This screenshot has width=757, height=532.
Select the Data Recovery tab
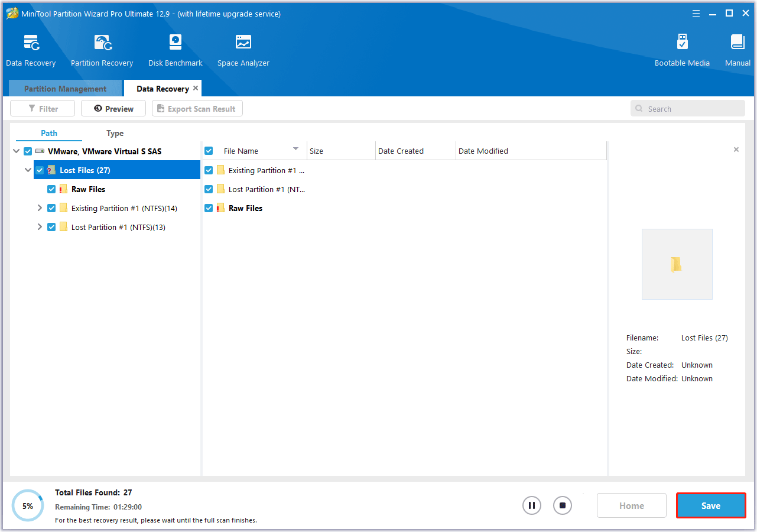[163, 89]
